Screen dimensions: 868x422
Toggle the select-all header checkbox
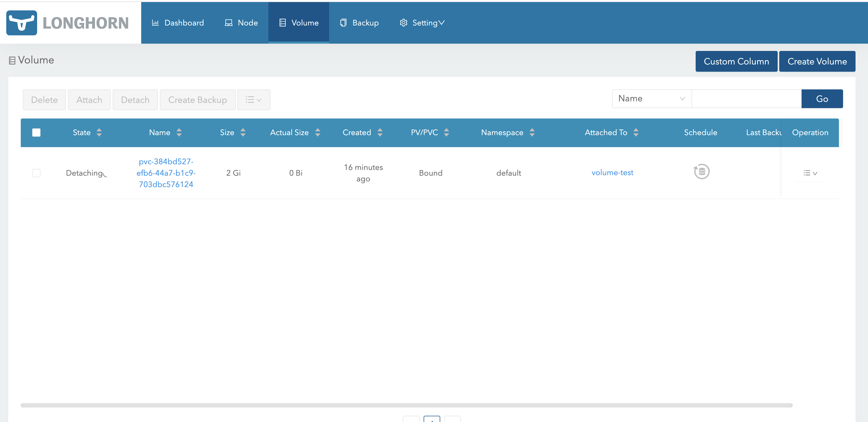(x=36, y=133)
